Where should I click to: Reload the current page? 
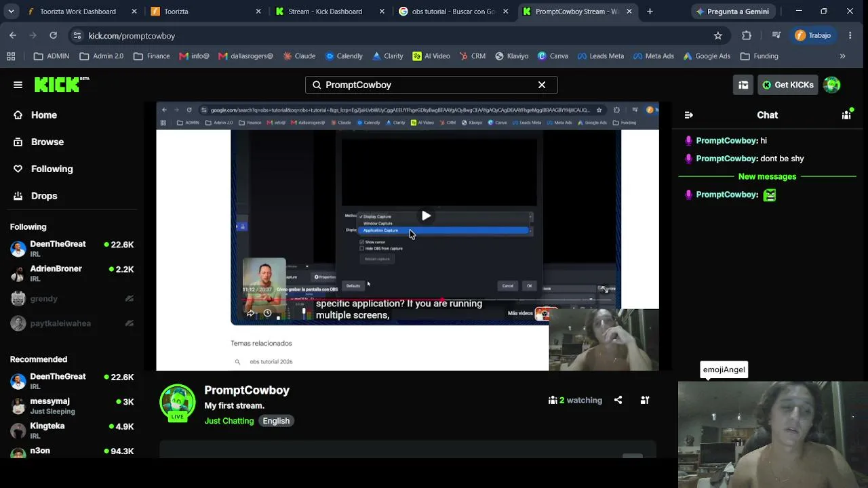tap(53, 35)
